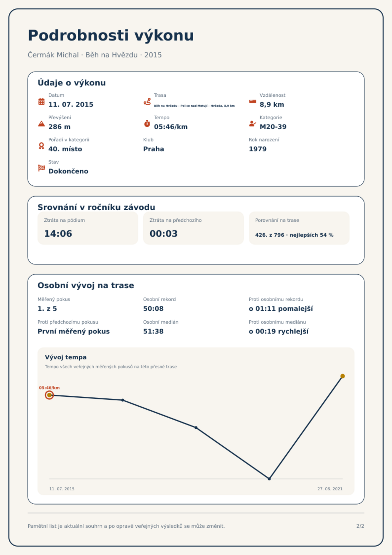Click the Porovnání na trase card
Image resolution: width=392 pixels, height=555 pixels.
(x=299, y=228)
